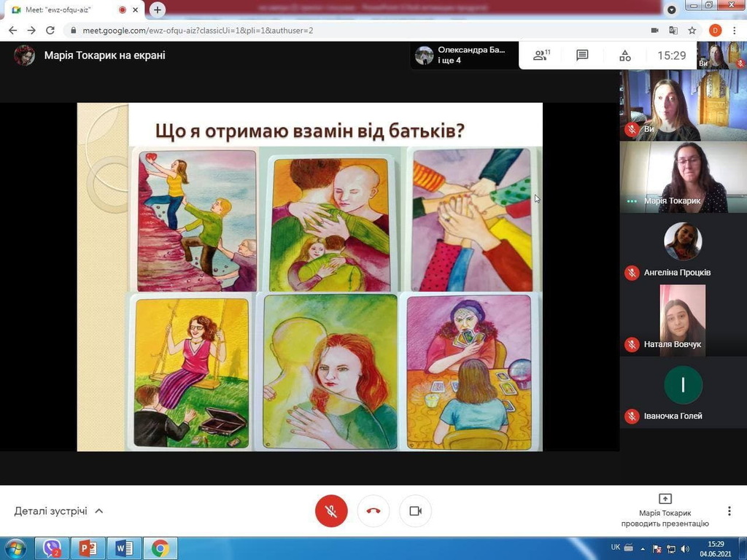Screen dimensions: 747x560
Task: Click the Google Translate icon in the address bar
Action: point(673,31)
